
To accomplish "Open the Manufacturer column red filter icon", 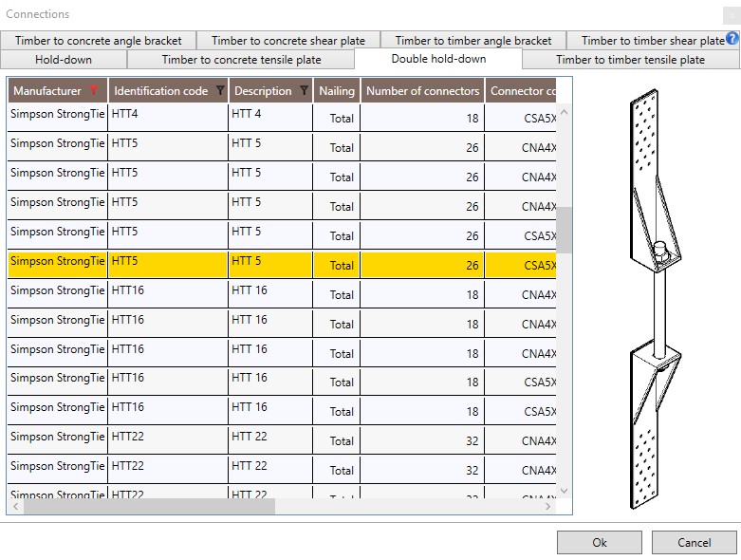I will point(94,90).
